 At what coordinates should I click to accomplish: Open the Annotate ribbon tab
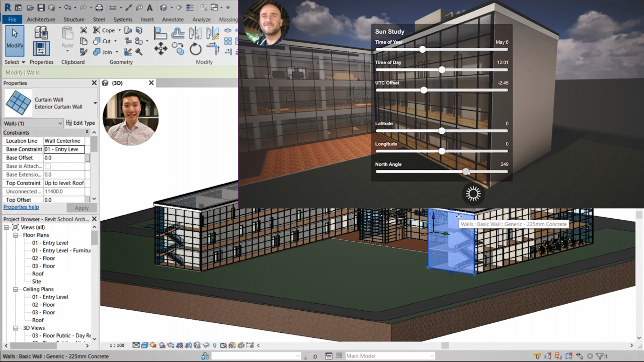coord(173,19)
